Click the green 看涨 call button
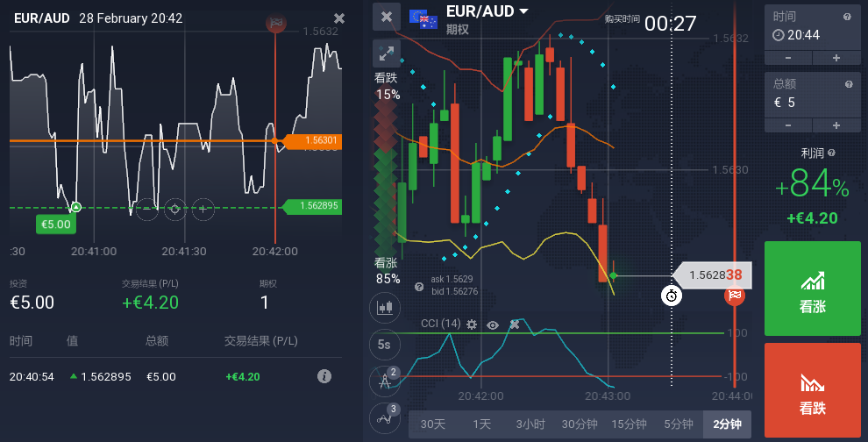The width and height of the screenshot is (868, 442). click(x=813, y=289)
